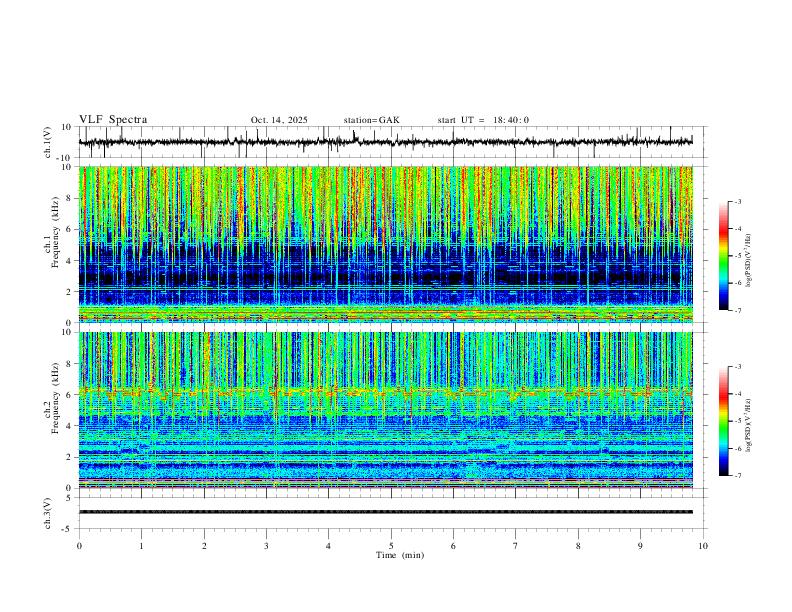Click the log(PSD) label beside ch.1 colorbar
The height and width of the screenshot is (612, 792).
(x=749, y=261)
